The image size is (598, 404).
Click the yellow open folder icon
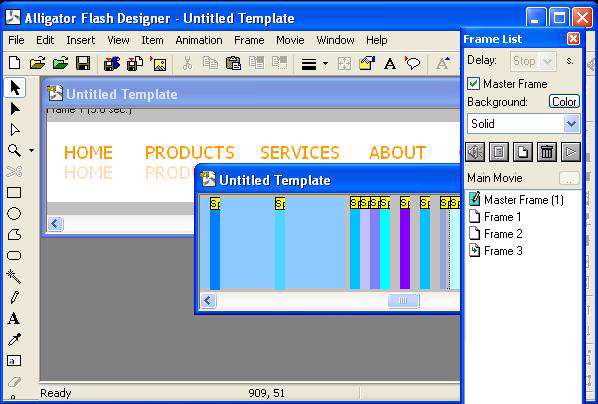click(37, 63)
